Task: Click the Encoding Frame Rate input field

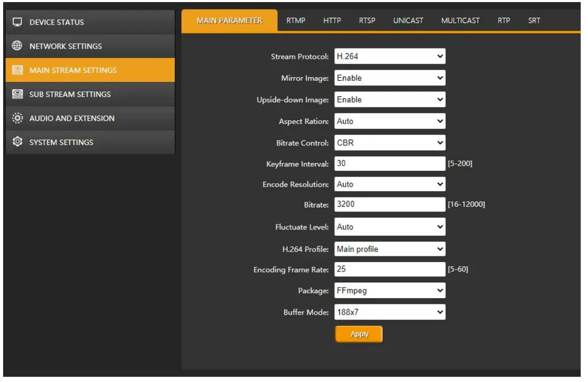Action: [x=390, y=269]
